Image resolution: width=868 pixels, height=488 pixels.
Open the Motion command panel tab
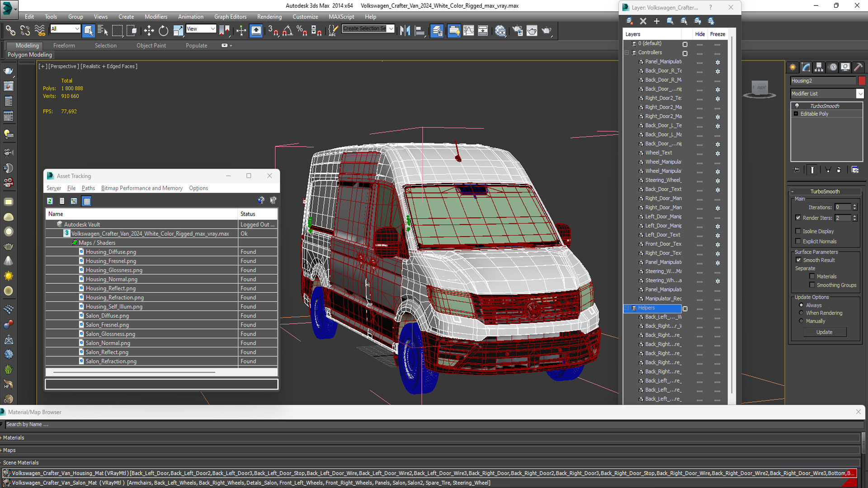832,67
